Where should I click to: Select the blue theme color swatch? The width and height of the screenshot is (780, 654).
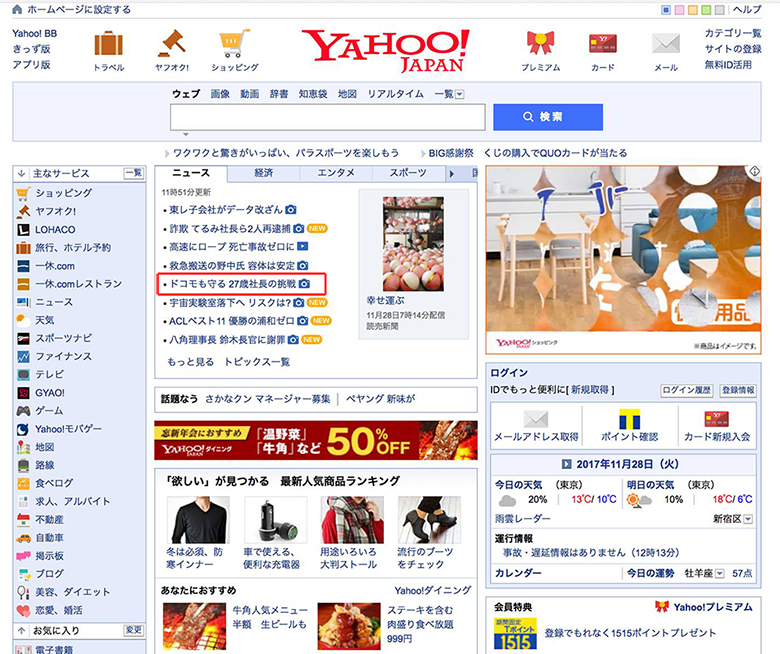coord(666,9)
